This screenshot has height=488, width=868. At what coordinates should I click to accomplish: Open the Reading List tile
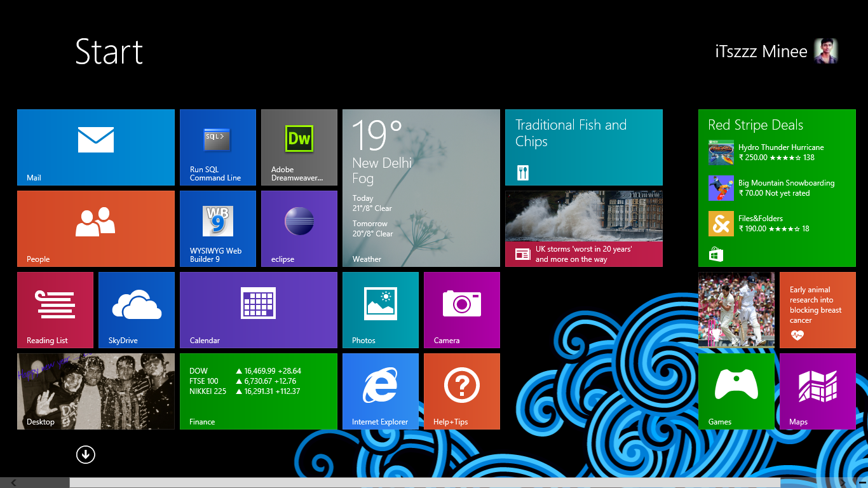point(55,310)
